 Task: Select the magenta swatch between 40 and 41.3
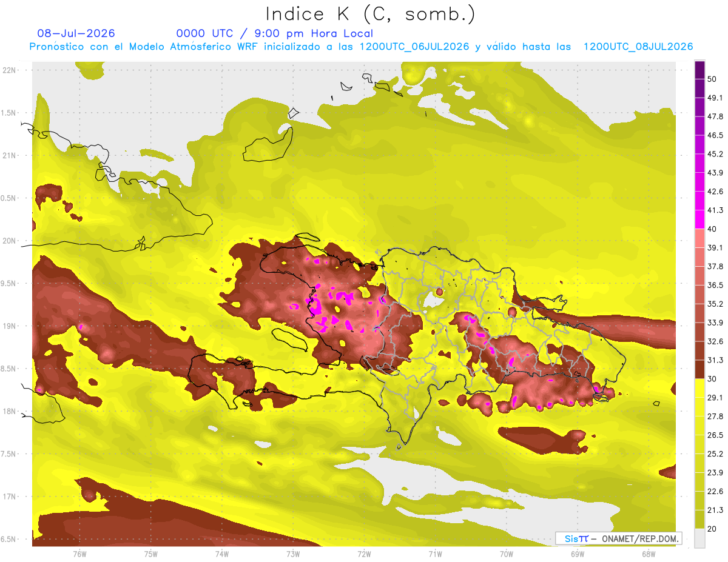coord(699,219)
